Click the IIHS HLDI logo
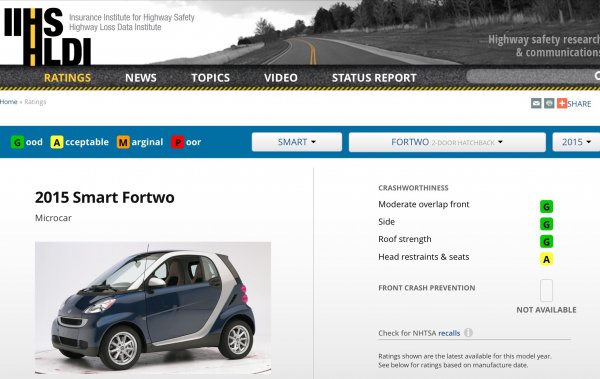Screen dimensions: 600x379 [47, 36]
